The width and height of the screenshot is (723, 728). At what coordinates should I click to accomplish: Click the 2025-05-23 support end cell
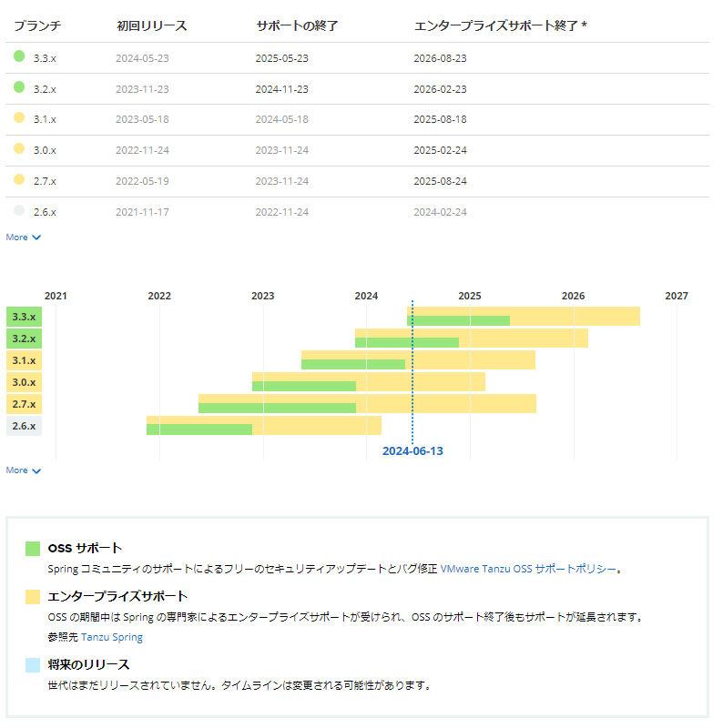click(282, 58)
